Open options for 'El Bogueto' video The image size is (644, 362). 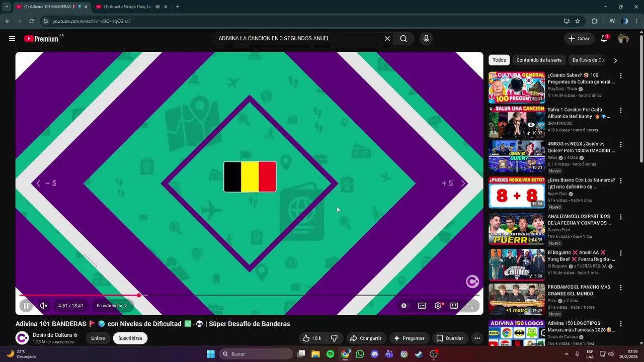(620, 253)
